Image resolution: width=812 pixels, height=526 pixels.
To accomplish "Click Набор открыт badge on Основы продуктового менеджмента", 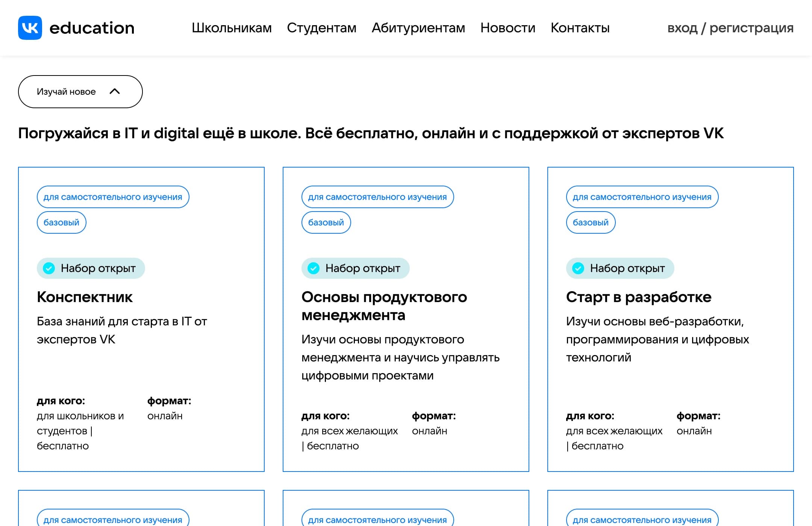I will click(356, 268).
